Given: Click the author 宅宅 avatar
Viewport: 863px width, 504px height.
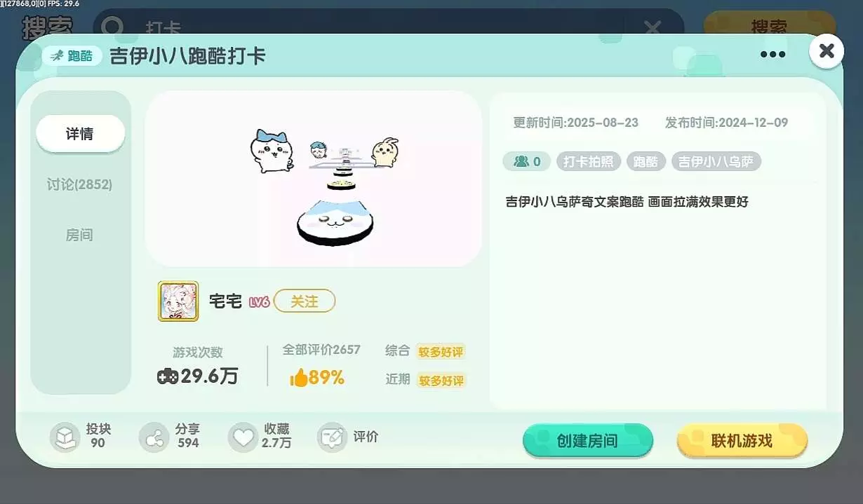Looking at the screenshot, I should pos(178,301).
